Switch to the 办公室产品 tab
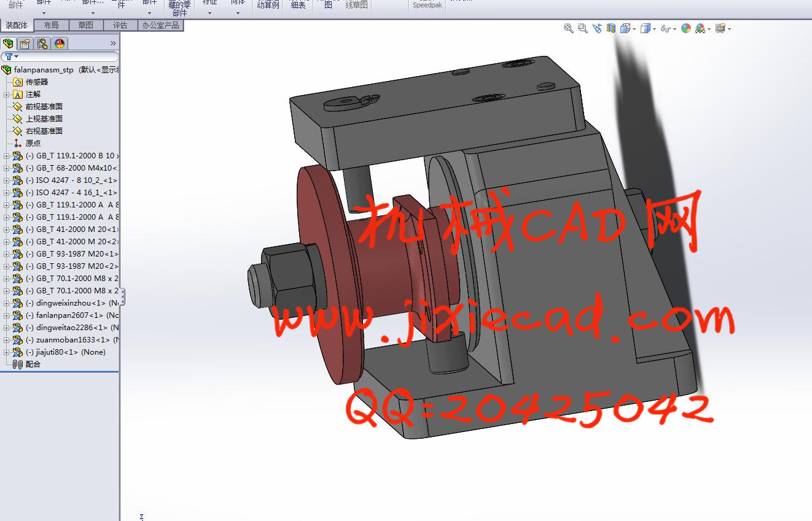The width and height of the screenshot is (812, 521). [x=161, y=25]
